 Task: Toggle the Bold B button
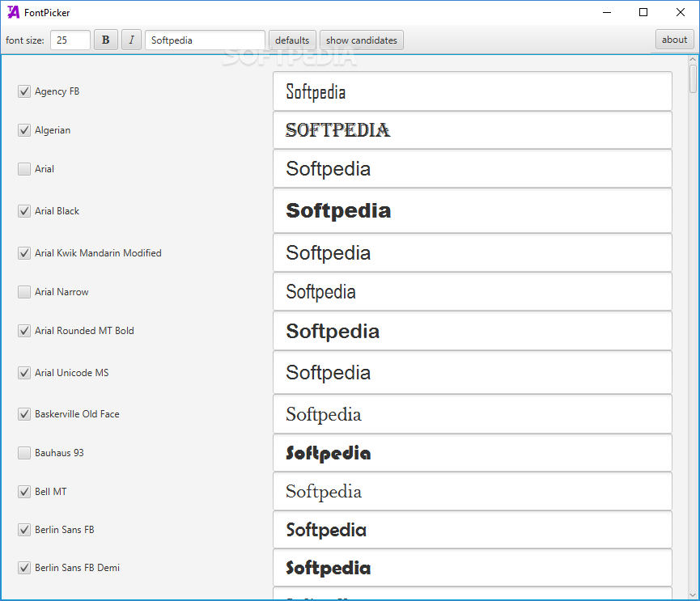[106, 40]
